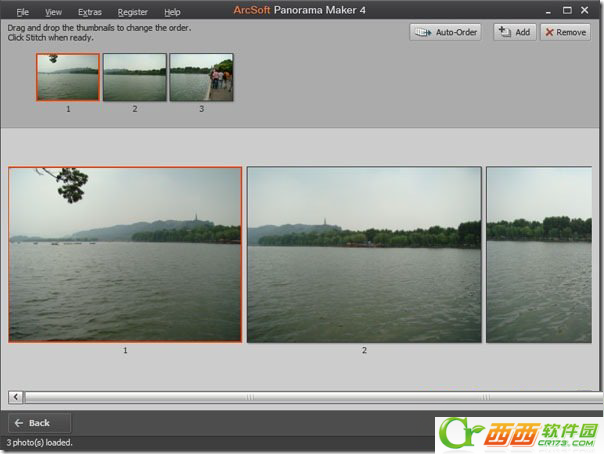604x454 pixels.
Task: Select large preview photo 1
Action: click(x=125, y=255)
